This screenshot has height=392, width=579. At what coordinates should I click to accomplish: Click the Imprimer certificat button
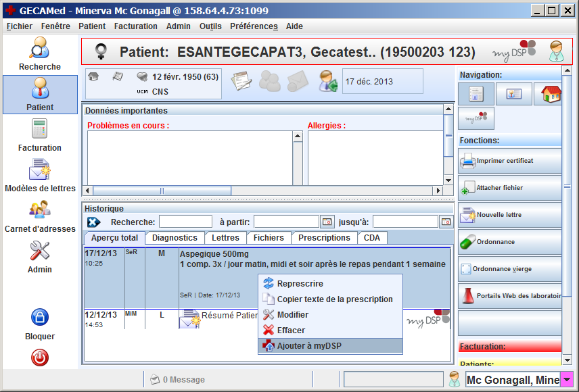click(x=510, y=161)
